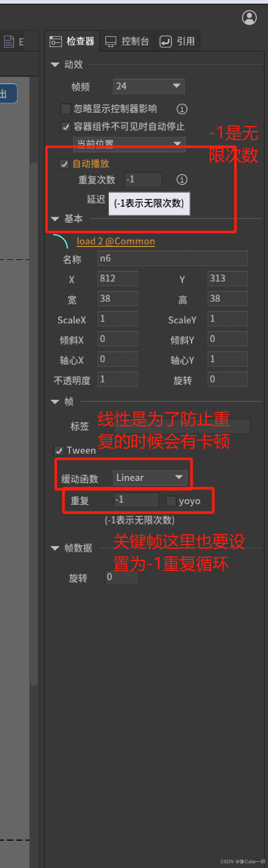The width and height of the screenshot is (268, 868).
Task: Open the load 2 @Common link
Action: click(x=116, y=241)
